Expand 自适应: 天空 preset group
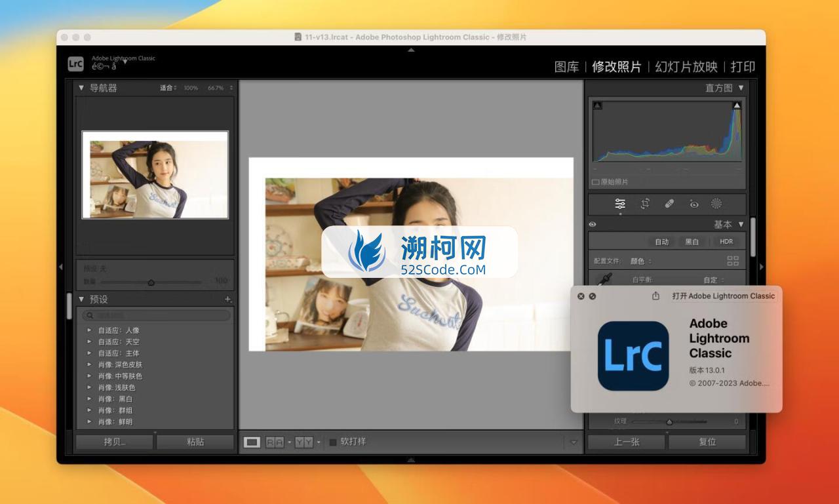839x504 pixels. [x=89, y=341]
